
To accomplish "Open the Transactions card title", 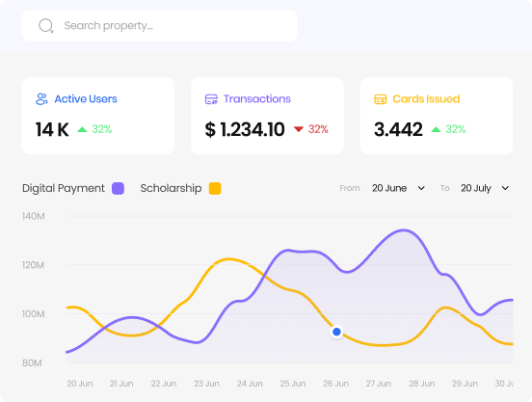I will pos(257,99).
